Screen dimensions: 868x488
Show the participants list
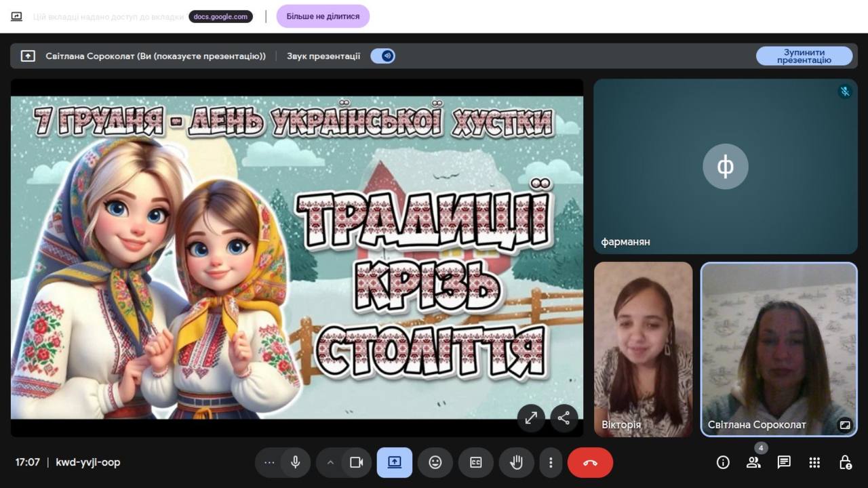(x=753, y=462)
